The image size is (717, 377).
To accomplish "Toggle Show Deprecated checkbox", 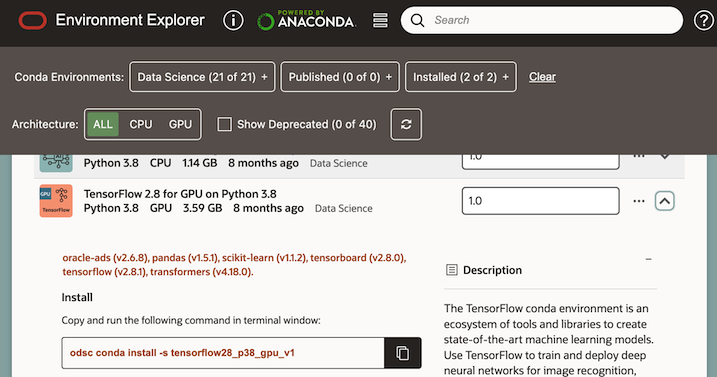I will coord(224,124).
